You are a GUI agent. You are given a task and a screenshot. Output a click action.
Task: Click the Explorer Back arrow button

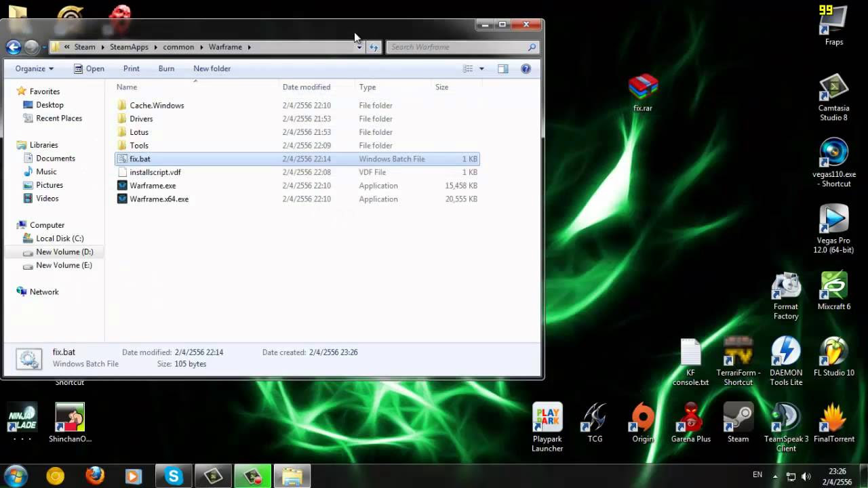(14, 47)
